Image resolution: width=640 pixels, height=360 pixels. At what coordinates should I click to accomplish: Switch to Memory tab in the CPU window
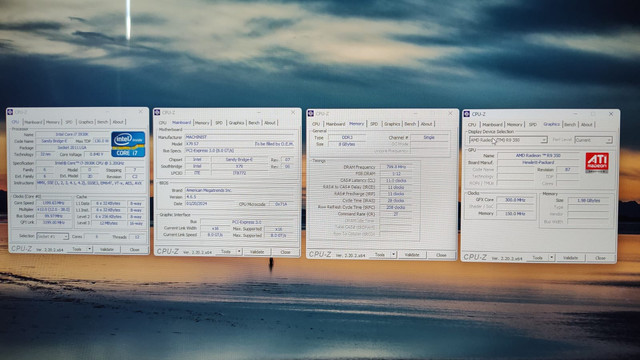[53, 122]
